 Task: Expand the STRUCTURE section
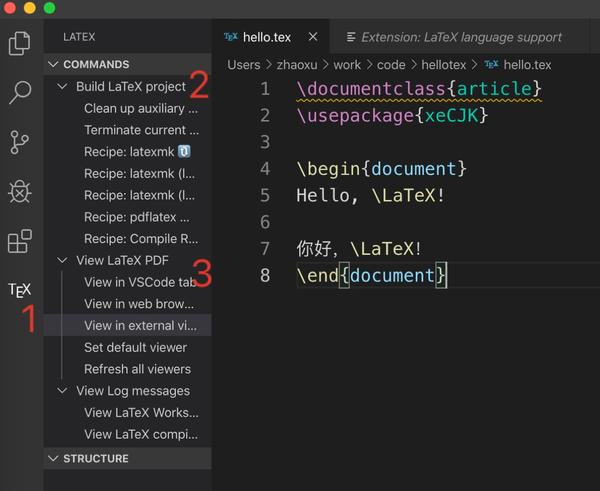click(x=54, y=458)
